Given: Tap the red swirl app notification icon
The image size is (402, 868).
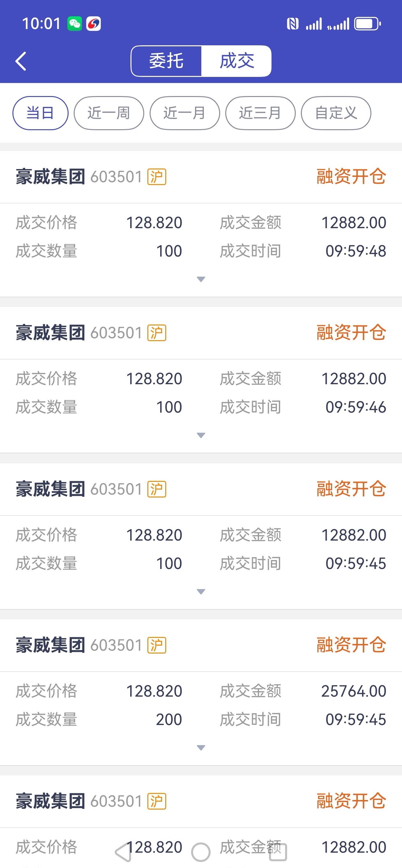Looking at the screenshot, I should click(x=93, y=24).
